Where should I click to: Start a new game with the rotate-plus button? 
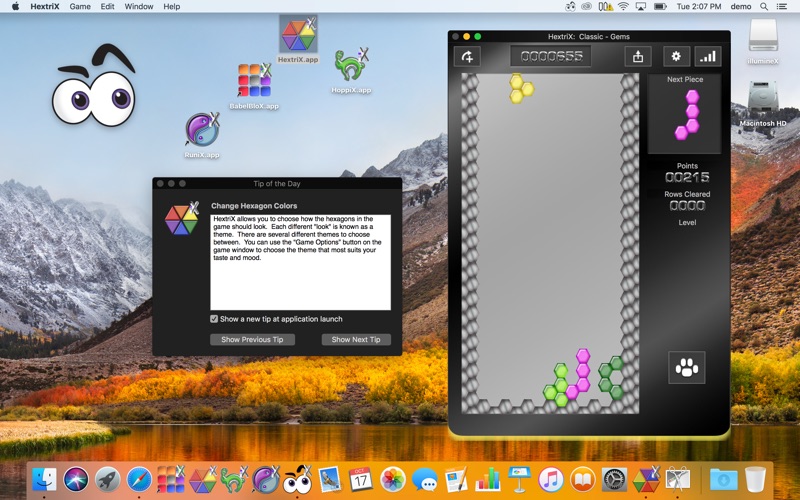467,56
